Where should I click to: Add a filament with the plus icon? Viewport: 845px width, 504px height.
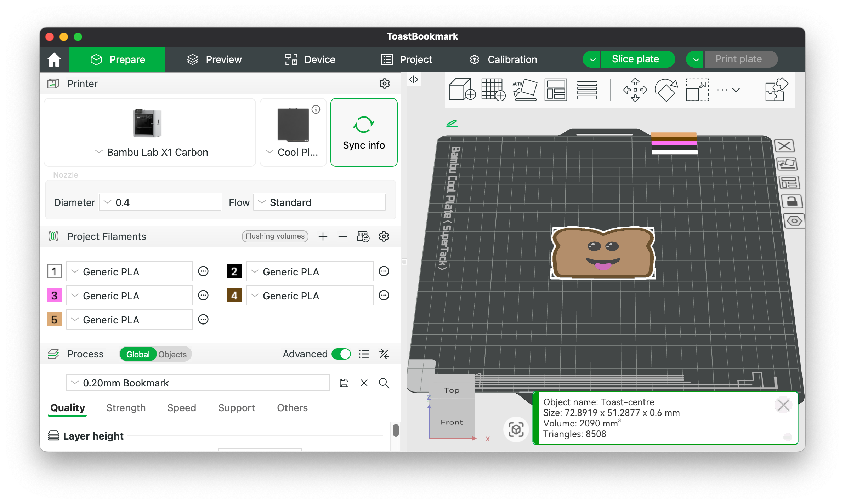(323, 236)
